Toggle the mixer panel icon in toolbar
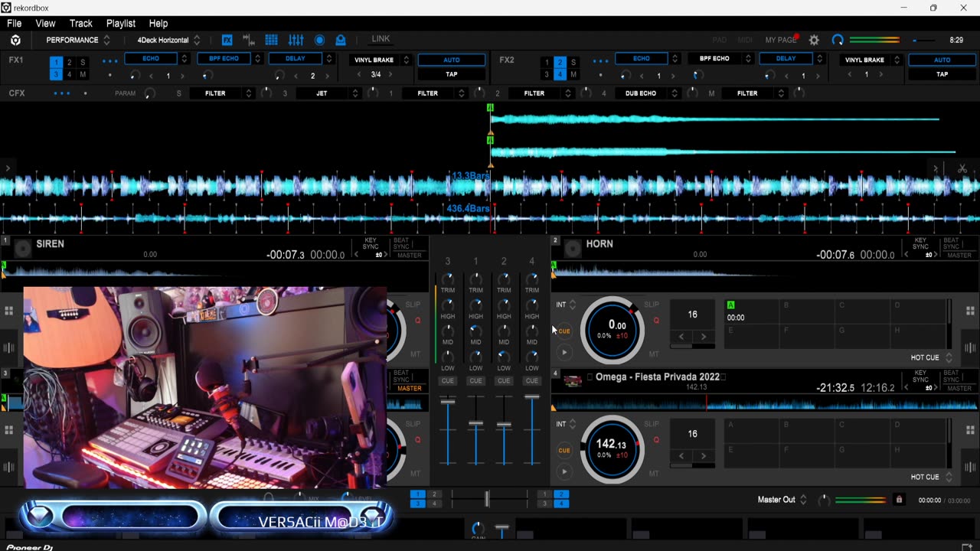Viewport: 980px width, 551px height. 296,40
